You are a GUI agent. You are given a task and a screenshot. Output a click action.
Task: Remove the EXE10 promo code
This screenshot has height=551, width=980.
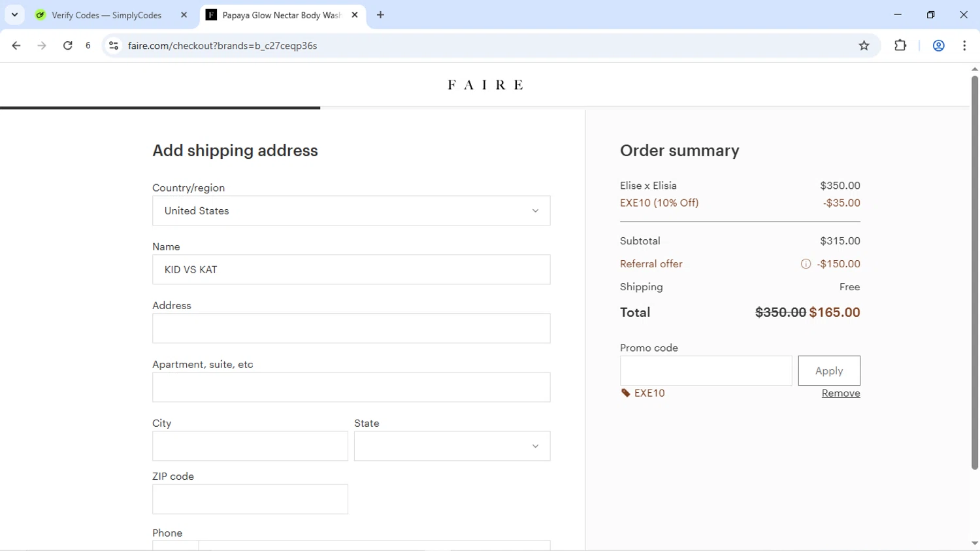pyautogui.click(x=840, y=393)
